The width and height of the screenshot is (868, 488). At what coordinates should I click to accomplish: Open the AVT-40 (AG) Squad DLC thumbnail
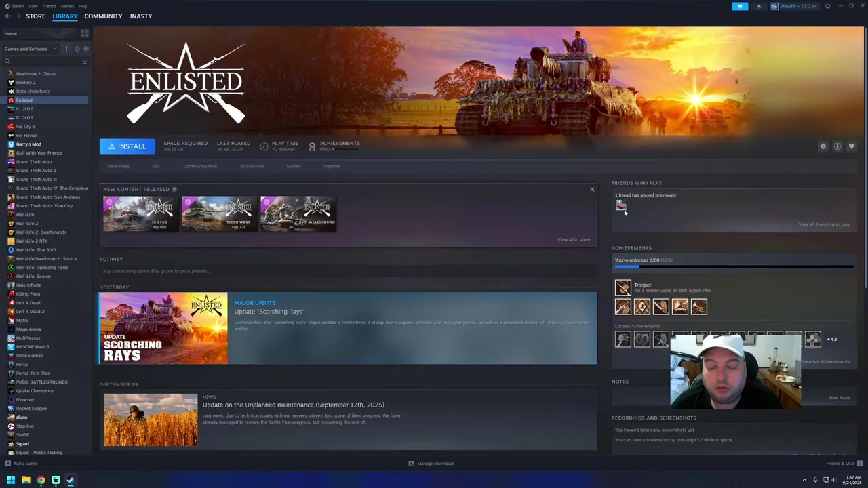point(298,213)
